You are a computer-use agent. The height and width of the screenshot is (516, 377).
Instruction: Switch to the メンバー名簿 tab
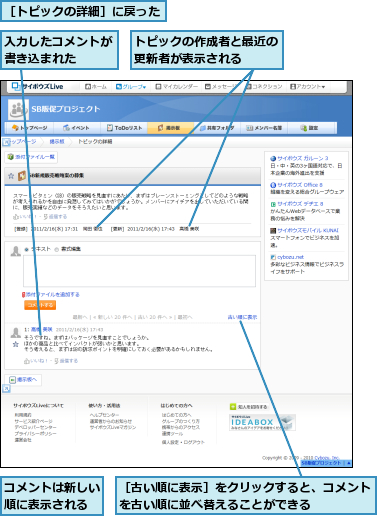(264, 128)
